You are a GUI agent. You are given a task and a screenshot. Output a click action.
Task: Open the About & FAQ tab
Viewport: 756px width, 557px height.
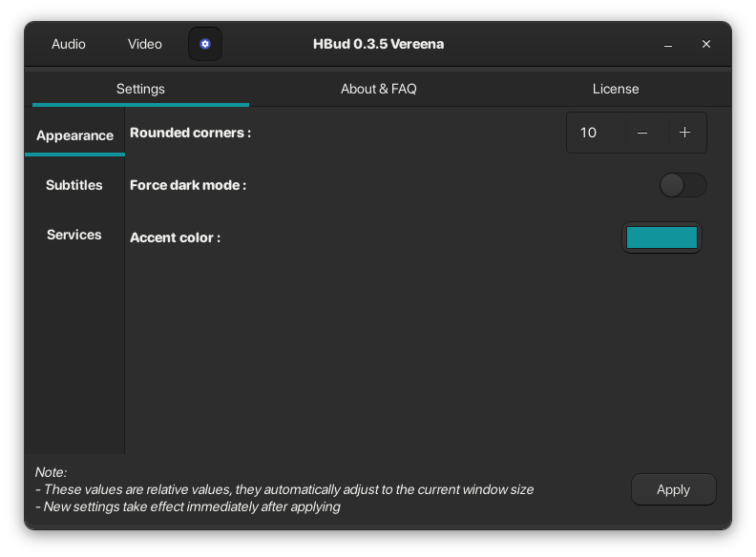coord(379,89)
